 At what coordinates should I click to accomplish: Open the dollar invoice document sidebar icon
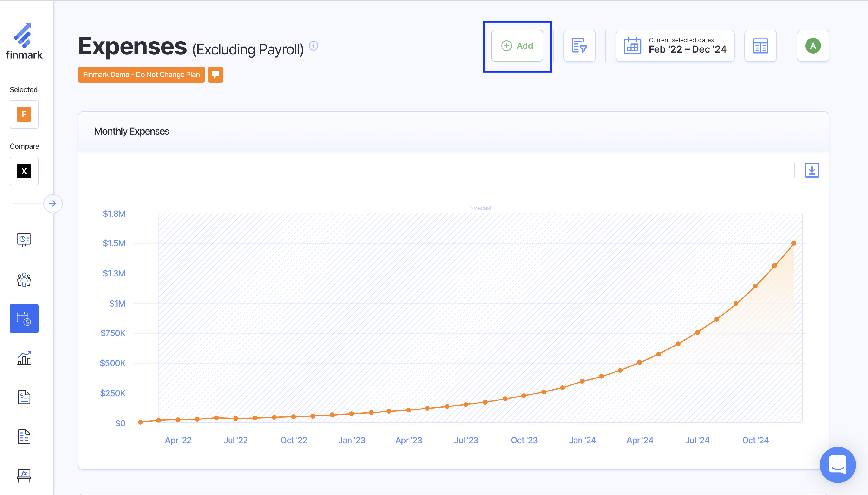point(24,397)
